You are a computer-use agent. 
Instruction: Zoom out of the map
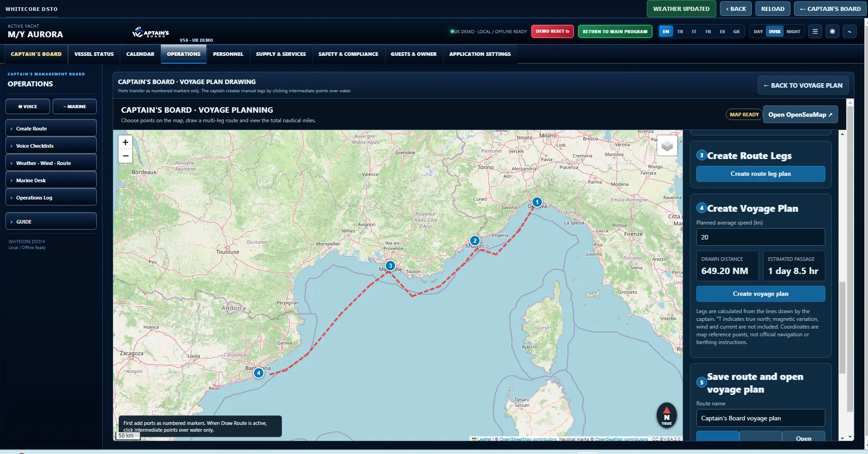125,156
